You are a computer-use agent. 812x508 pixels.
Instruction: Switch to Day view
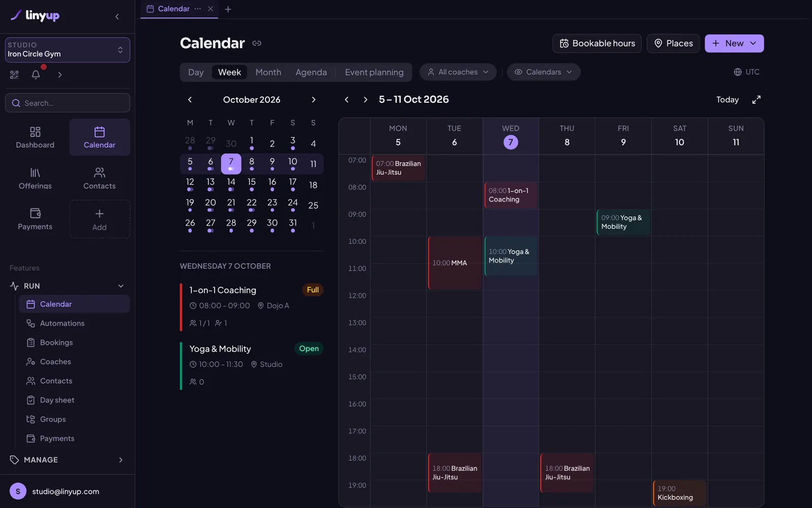[196, 72]
